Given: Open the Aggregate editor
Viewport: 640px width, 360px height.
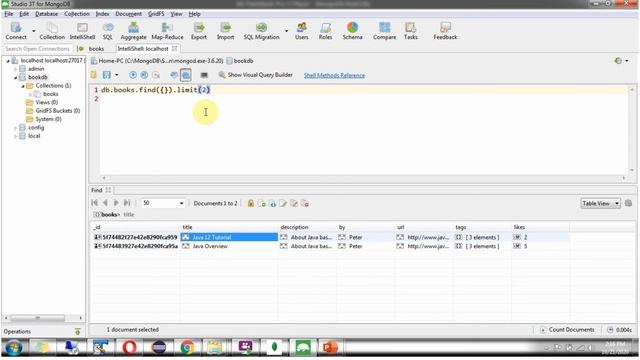Looking at the screenshot, I should (133, 31).
